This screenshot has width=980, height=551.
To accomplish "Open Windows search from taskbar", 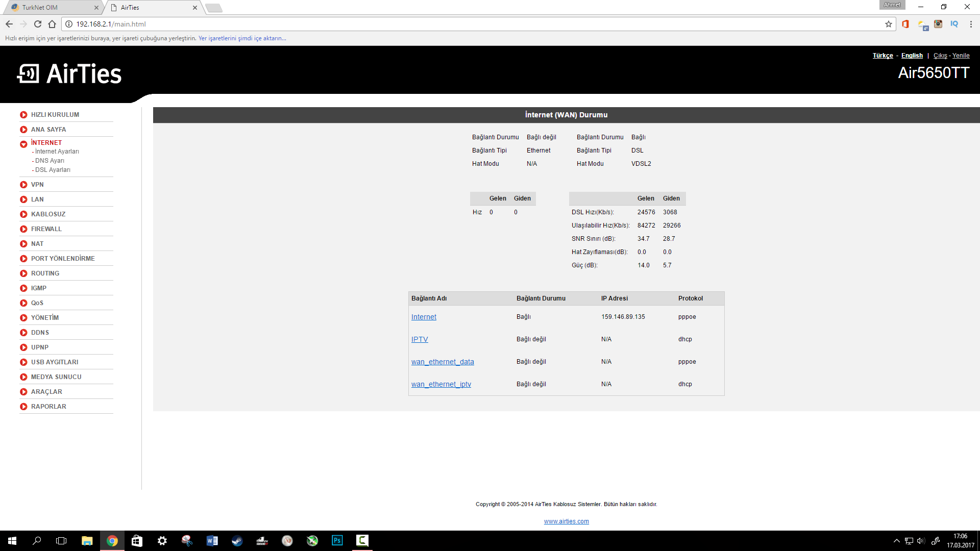I will [x=37, y=541].
